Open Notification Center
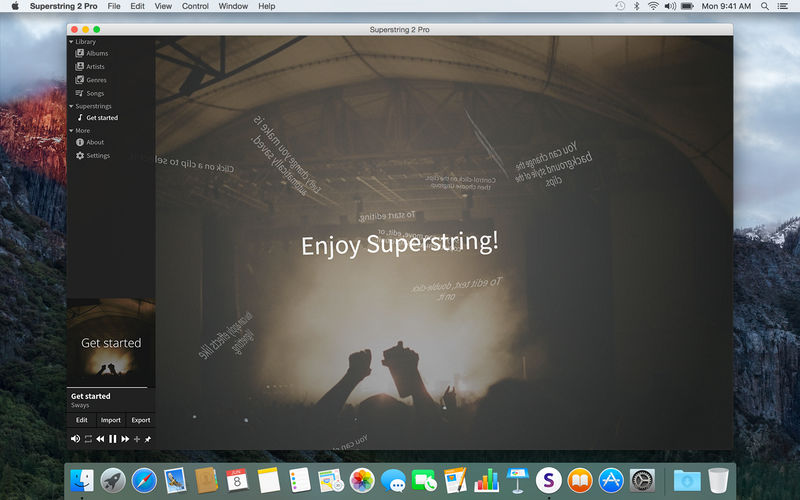Viewport: 800px width, 500px height. click(x=782, y=6)
